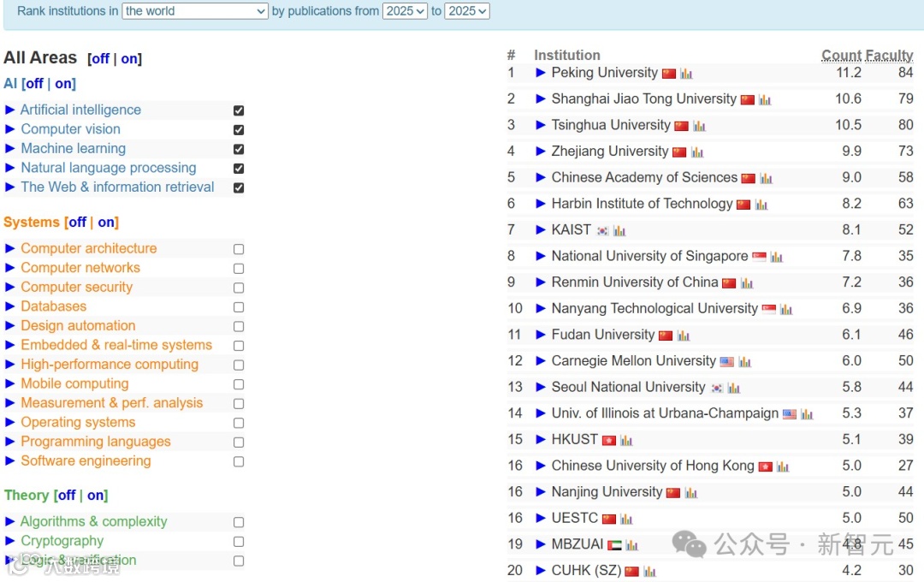Image resolution: width=924 pixels, height=582 pixels.
Task: Open chart icon for Chinese University of Hong Kong
Action: [x=782, y=467]
